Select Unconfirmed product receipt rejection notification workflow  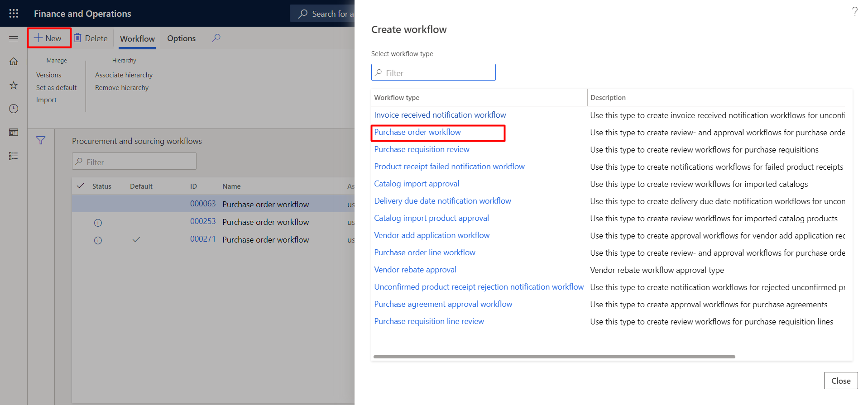click(479, 287)
